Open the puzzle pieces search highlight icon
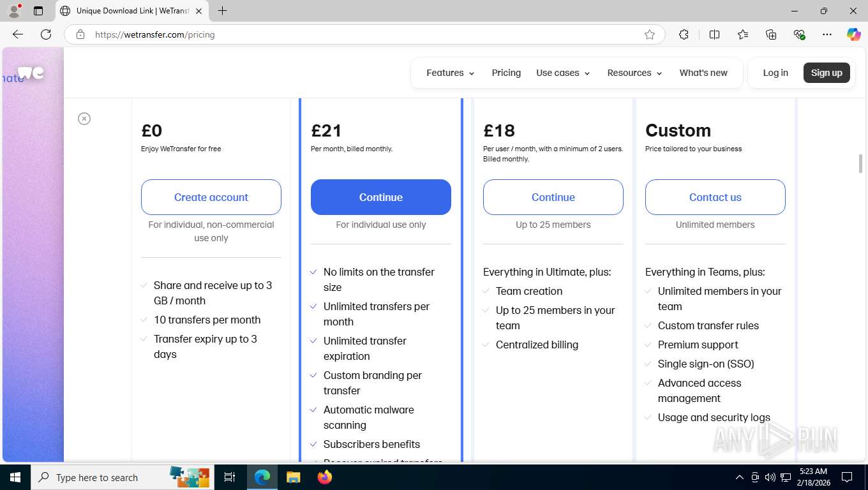The width and height of the screenshot is (868, 490). 189,477
